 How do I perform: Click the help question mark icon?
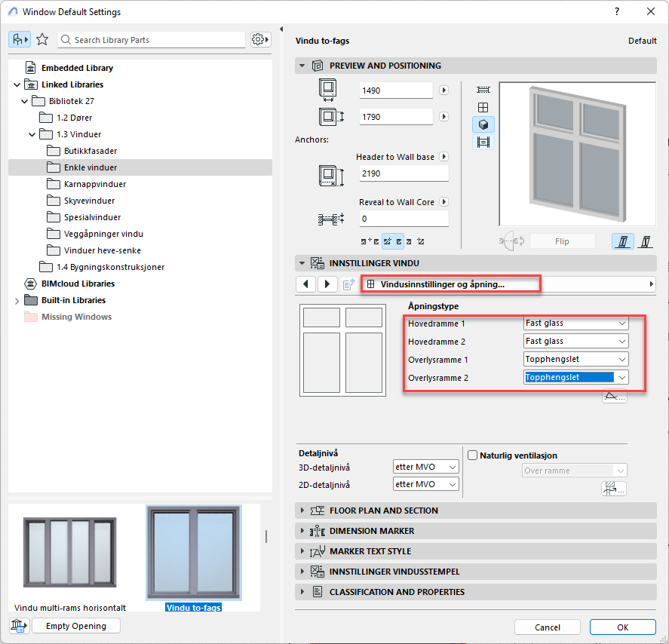pyautogui.click(x=617, y=11)
